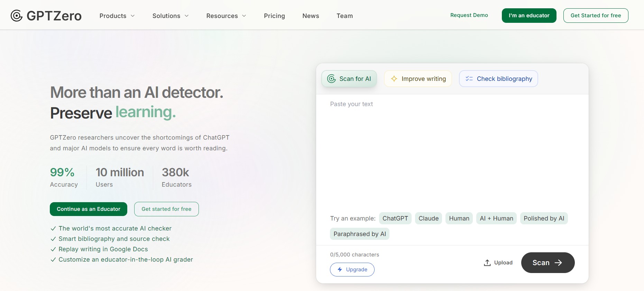Expand the Products chevron arrow

coord(132,16)
